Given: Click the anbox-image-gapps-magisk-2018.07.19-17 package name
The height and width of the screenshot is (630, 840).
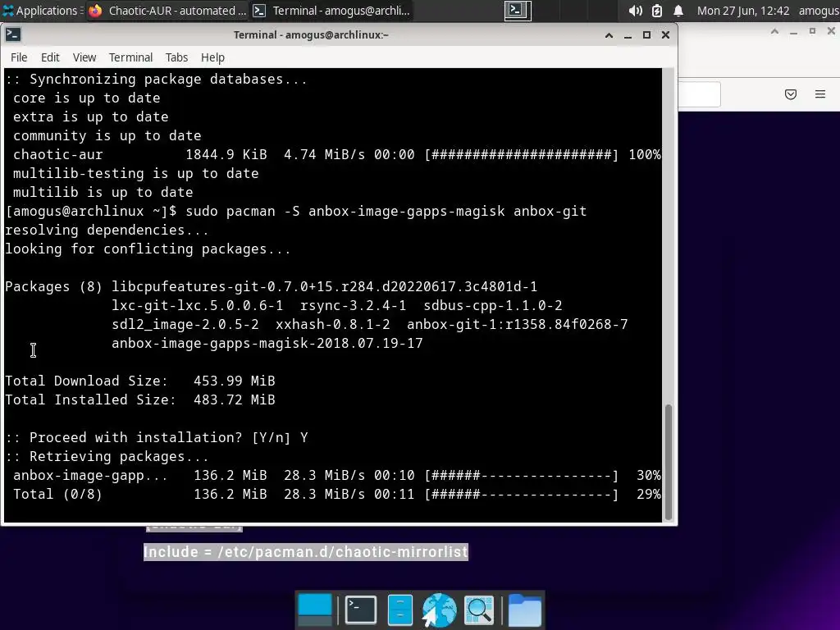Looking at the screenshot, I should (x=267, y=344).
